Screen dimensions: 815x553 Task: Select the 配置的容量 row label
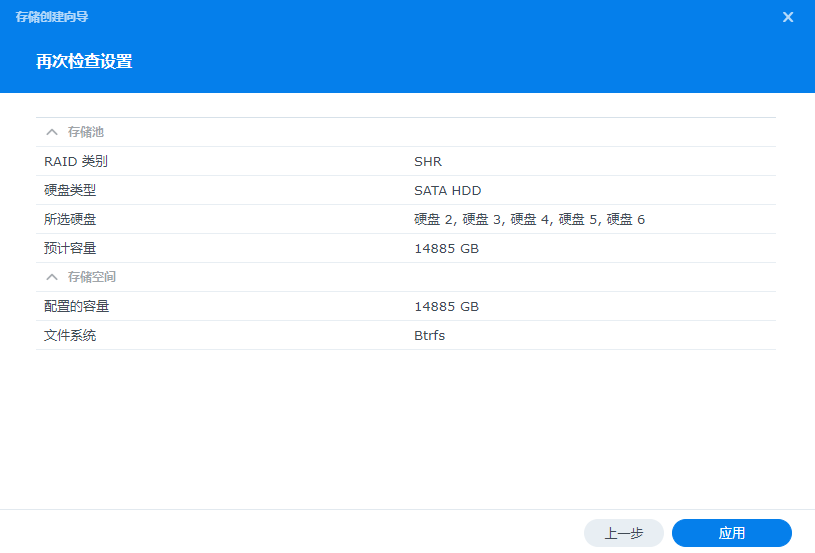point(76,306)
